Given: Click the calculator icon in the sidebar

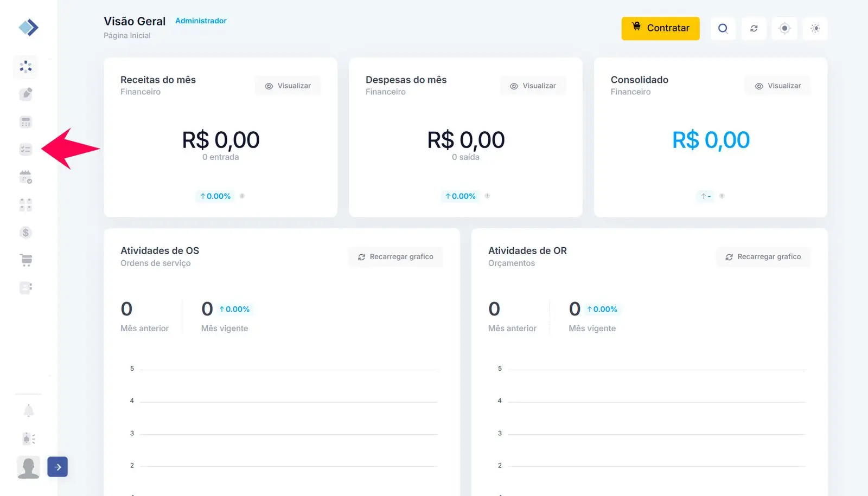Looking at the screenshot, I should 25,122.
